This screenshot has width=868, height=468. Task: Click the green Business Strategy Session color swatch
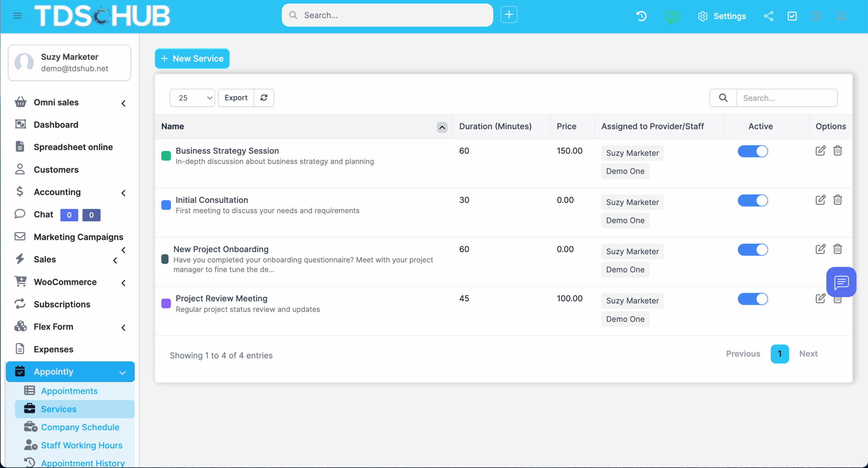click(166, 156)
